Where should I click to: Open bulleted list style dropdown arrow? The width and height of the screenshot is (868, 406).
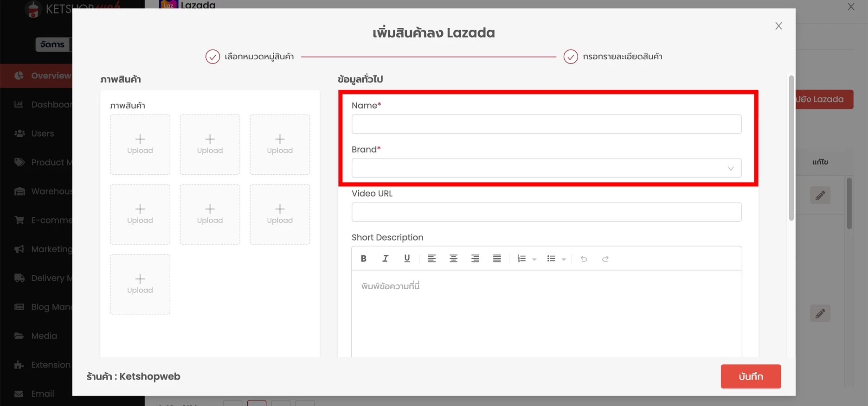coord(564,259)
